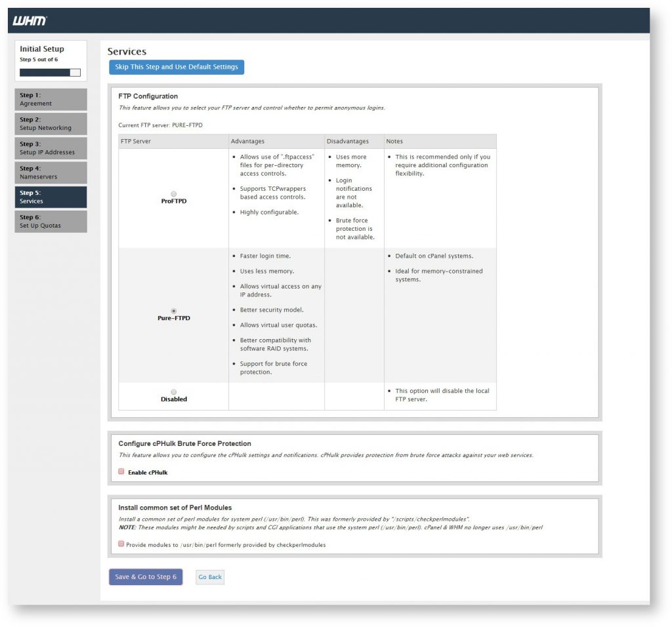
Task: Select the highlighted Step 5: Services entry
Action: [x=51, y=196]
